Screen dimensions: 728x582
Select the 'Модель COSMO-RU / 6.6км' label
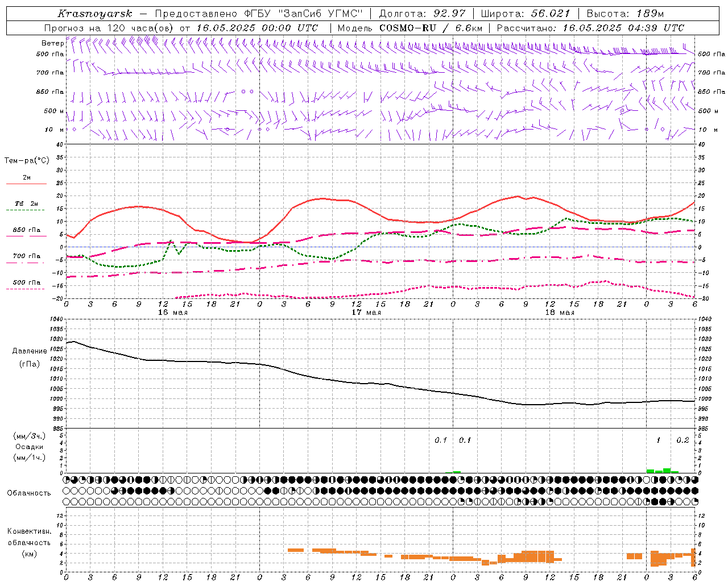tap(409, 28)
